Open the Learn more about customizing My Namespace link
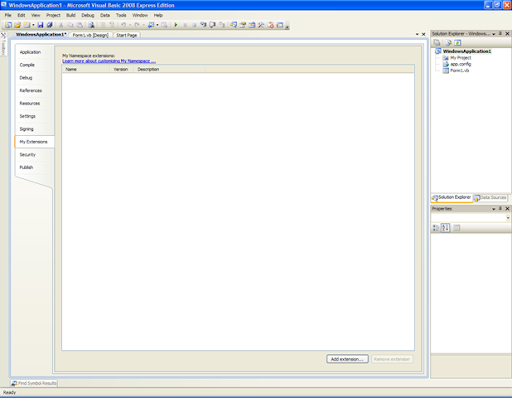The image size is (512, 398). [x=109, y=61]
